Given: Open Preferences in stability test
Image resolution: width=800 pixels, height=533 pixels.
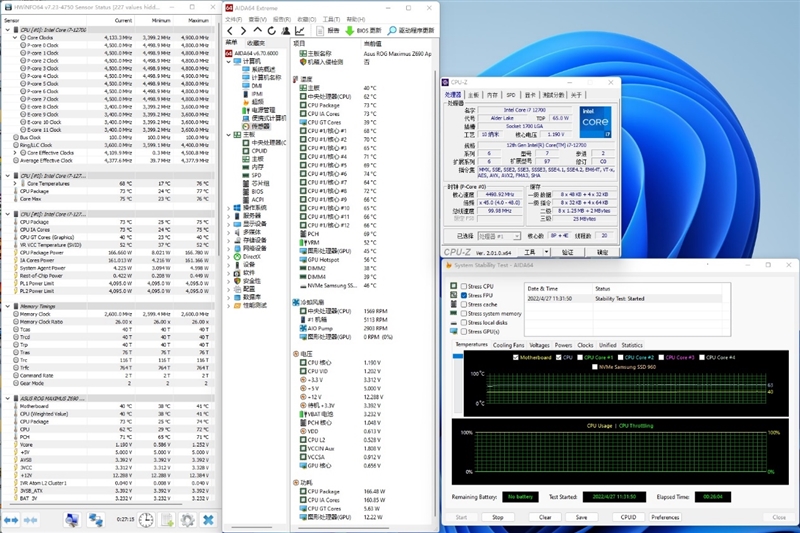Looking at the screenshot, I should point(665,517).
